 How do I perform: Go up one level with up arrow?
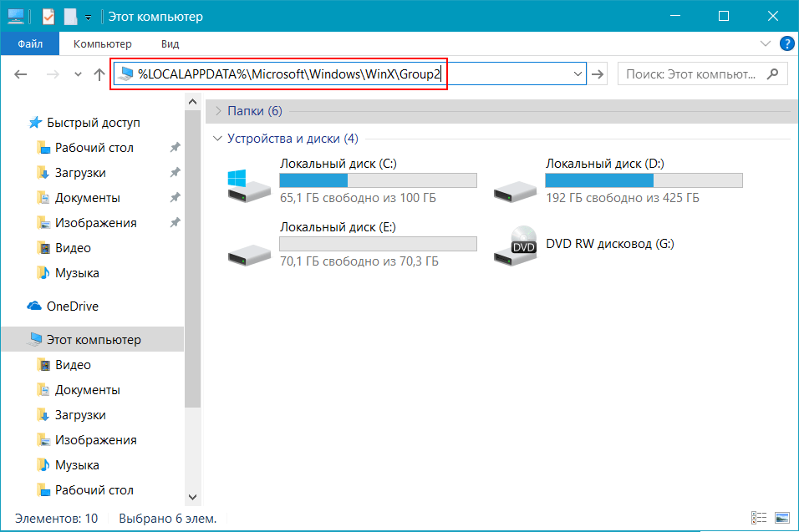99,74
